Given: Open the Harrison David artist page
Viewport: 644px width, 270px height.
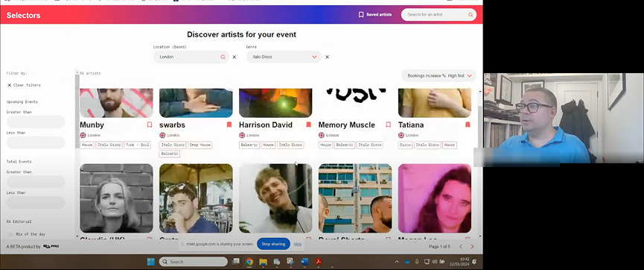Looking at the screenshot, I should pos(266,125).
